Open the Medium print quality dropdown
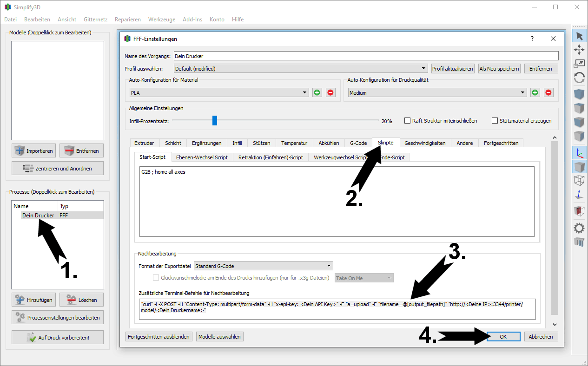588x366 pixels. [437, 92]
